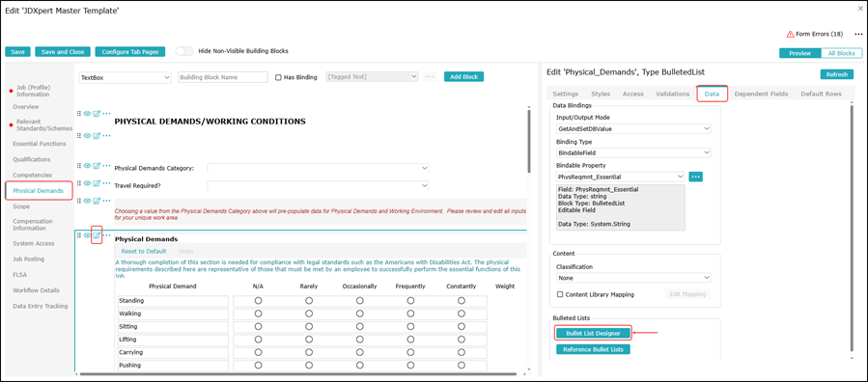Viewport: 868px width, 382px height.
Task: Click ellipsis button next to Bindable Property
Action: coord(695,177)
